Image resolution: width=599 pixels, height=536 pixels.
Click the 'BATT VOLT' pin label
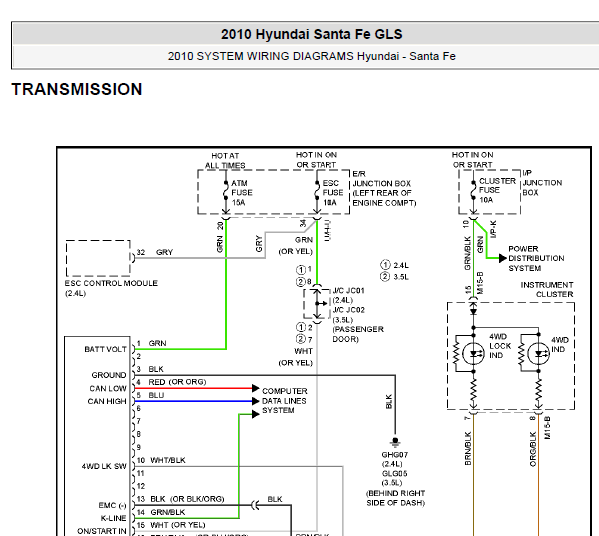click(105, 349)
